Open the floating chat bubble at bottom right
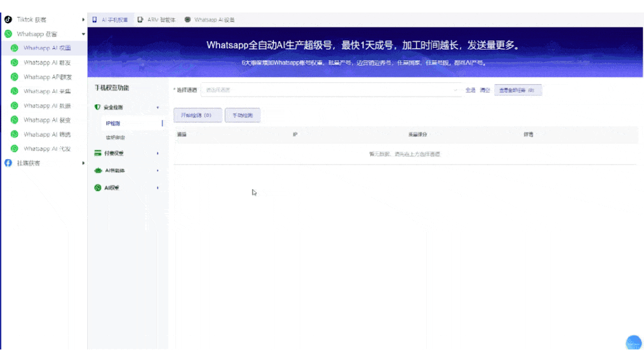 (x=633, y=342)
